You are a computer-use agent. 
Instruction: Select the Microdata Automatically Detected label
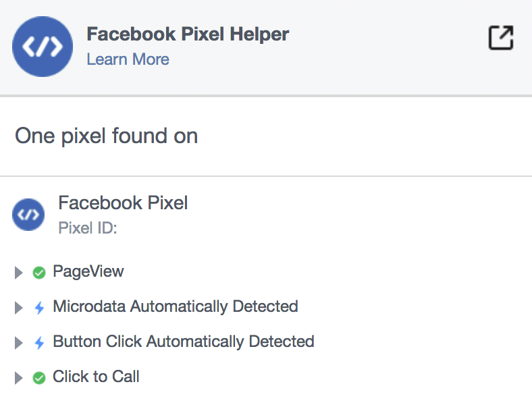point(176,306)
